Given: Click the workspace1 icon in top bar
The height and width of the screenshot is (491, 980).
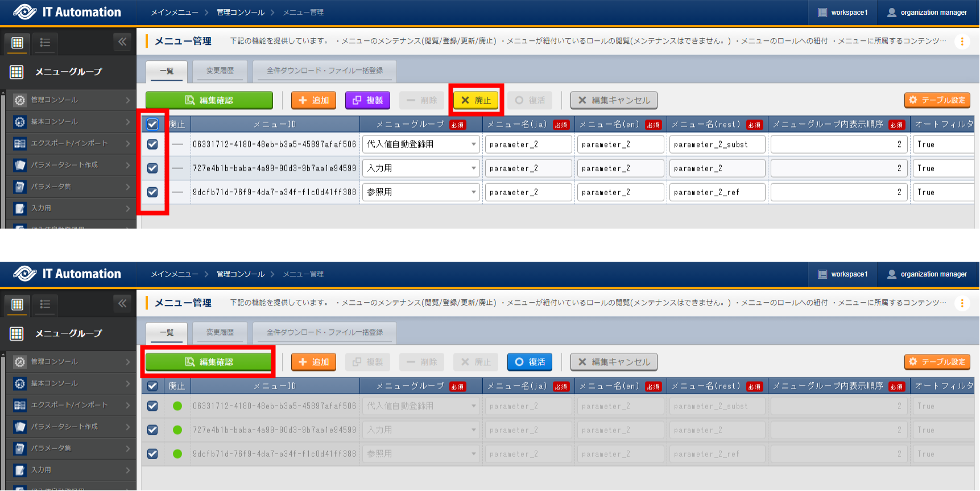Looking at the screenshot, I should (822, 13).
